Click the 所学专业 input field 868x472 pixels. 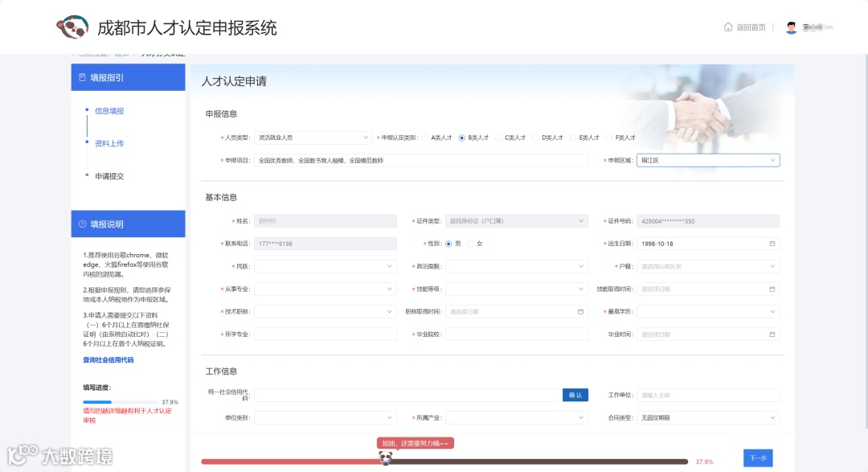tap(325, 335)
